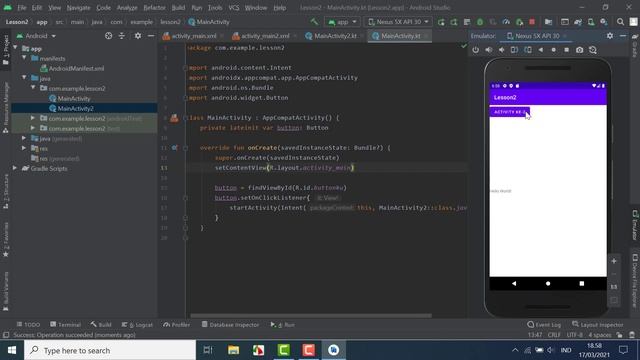Click the override gutter icon beside onCreate
The height and width of the screenshot is (360, 640).
coord(174,147)
